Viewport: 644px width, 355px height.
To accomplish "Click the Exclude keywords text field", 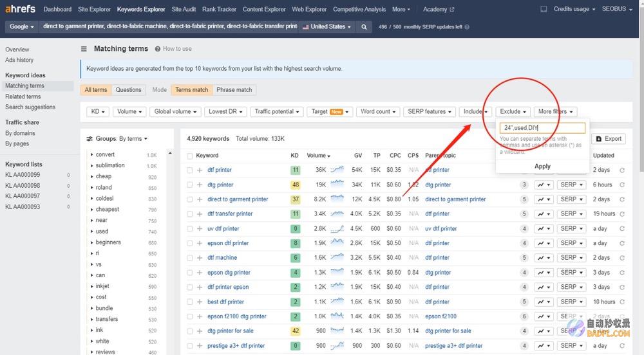I will 542,128.
